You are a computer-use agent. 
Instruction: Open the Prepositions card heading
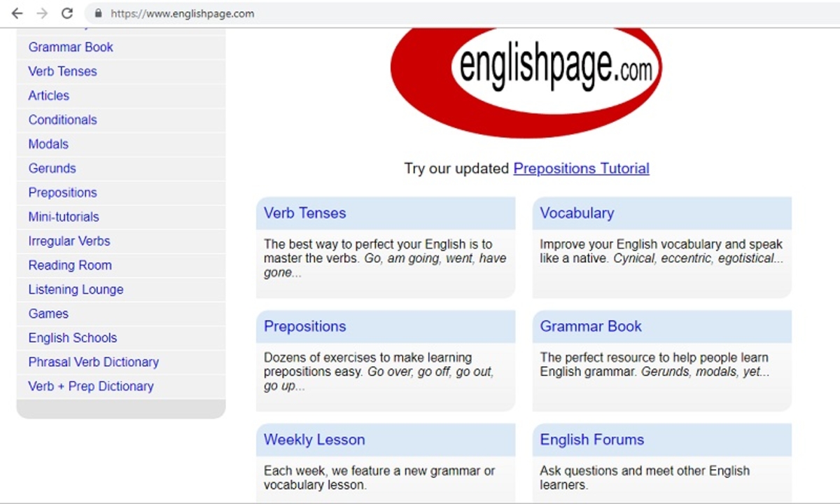304,326
